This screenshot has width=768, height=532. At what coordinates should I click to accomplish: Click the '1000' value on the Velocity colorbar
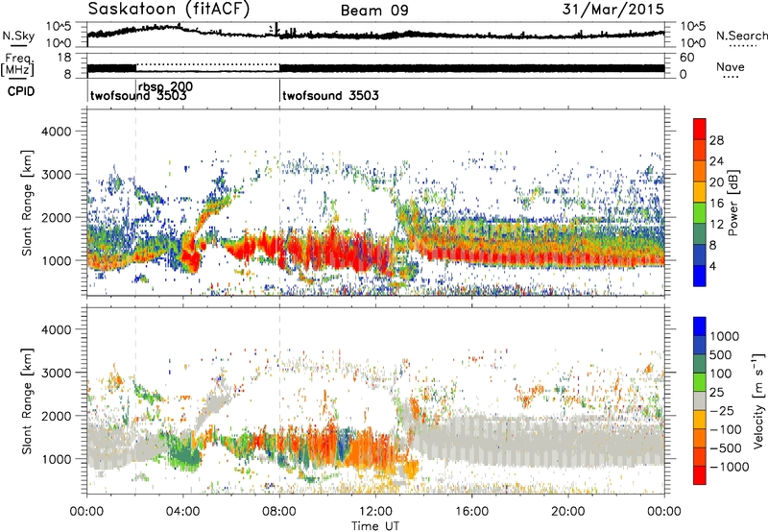[x=725, y=336]
